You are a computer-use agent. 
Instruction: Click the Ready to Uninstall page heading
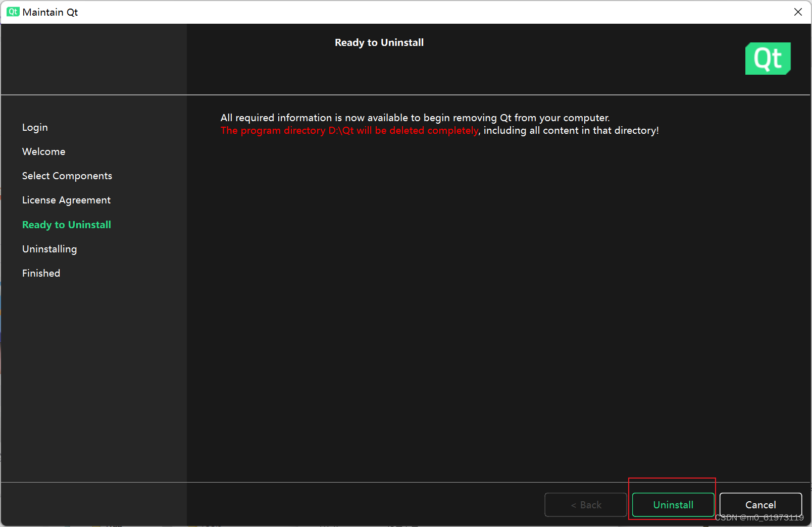[379, 42]
